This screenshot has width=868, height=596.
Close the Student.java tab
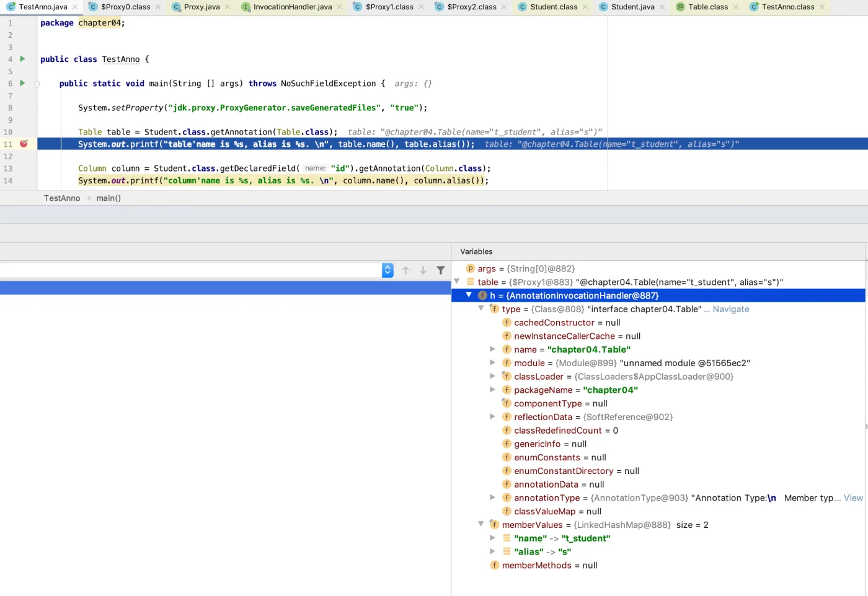pos(662,7)
